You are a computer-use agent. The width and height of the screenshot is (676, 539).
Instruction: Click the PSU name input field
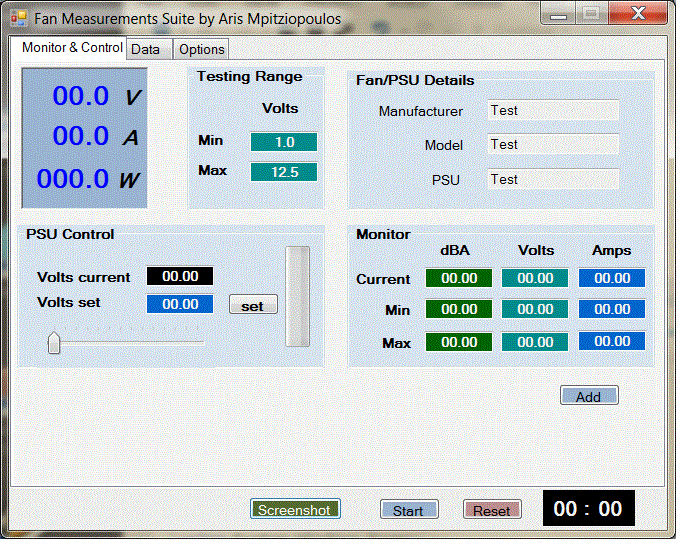coord(553,179)
